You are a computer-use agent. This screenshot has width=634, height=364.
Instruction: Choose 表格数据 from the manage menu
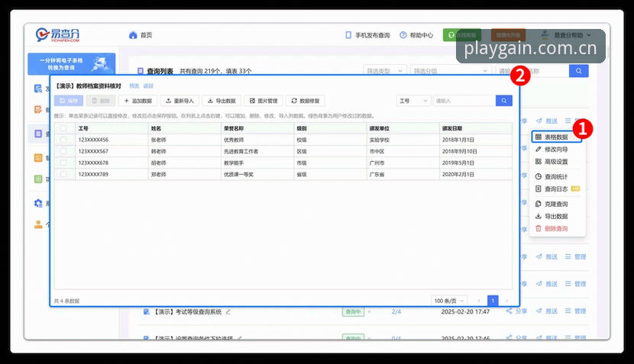tap(556, 137)
